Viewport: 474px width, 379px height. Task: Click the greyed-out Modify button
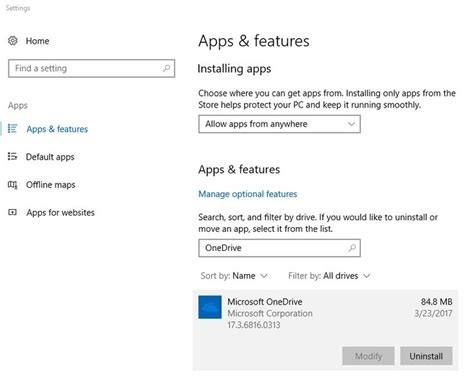coord(368,356)
